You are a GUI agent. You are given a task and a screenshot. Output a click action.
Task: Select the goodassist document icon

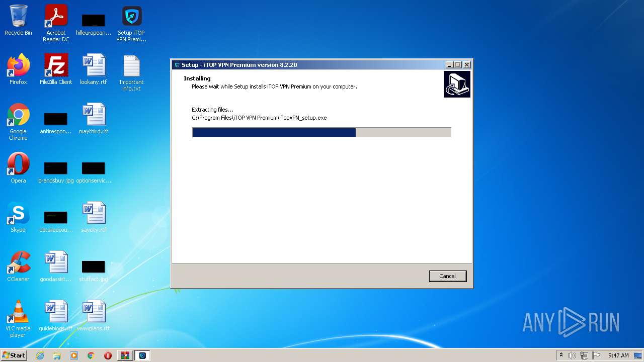(x=56, y=266)
